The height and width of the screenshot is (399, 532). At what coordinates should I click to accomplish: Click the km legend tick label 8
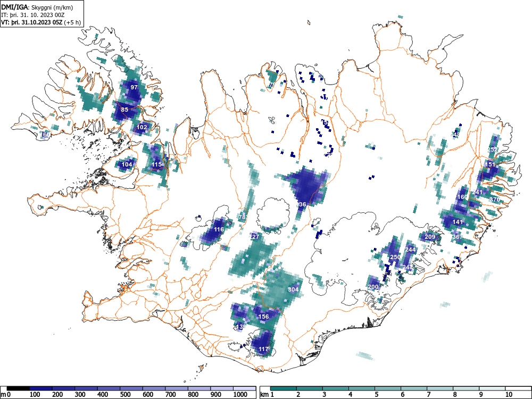(x=455, y=395)
